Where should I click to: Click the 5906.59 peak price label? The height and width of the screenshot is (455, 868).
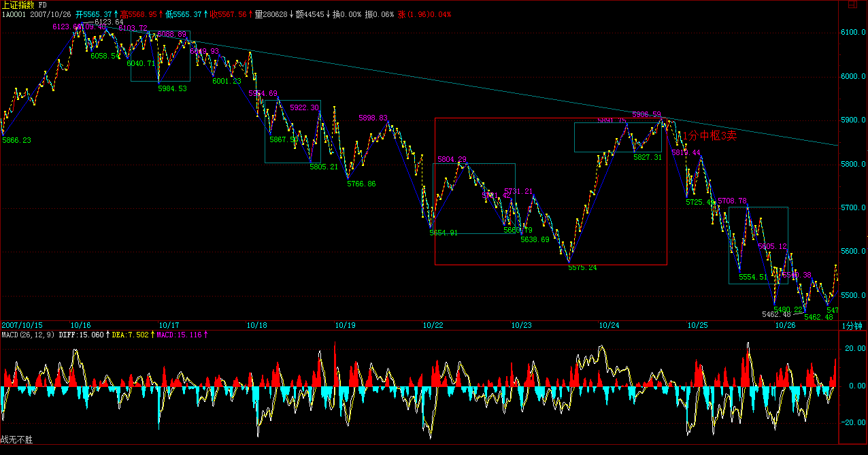[x=646, y=114]
